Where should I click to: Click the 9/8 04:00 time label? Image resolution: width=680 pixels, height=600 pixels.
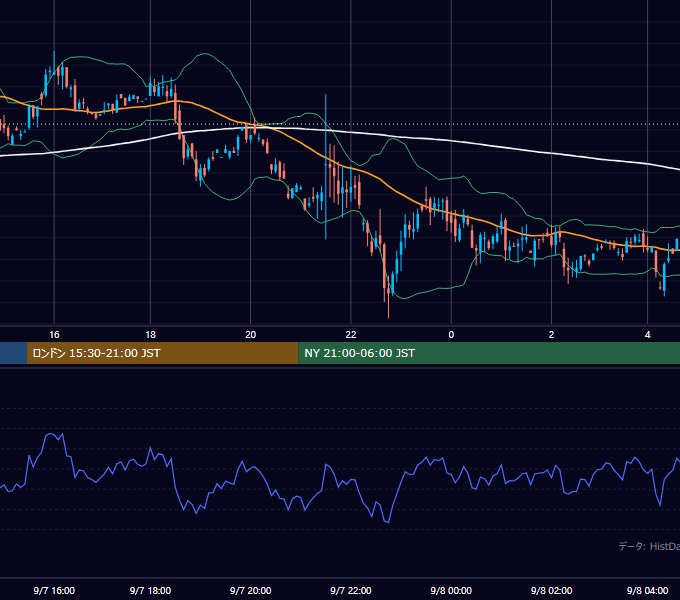647,590
